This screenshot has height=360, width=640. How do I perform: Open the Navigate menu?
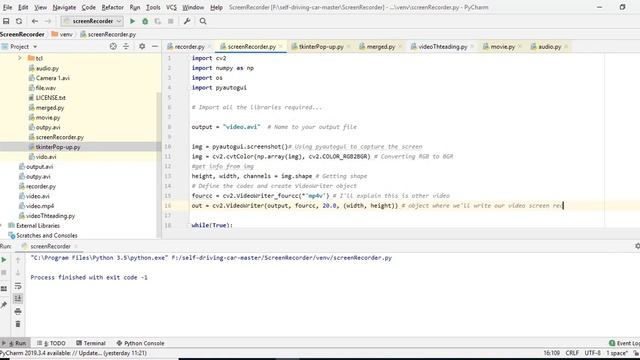click(64, 7)
